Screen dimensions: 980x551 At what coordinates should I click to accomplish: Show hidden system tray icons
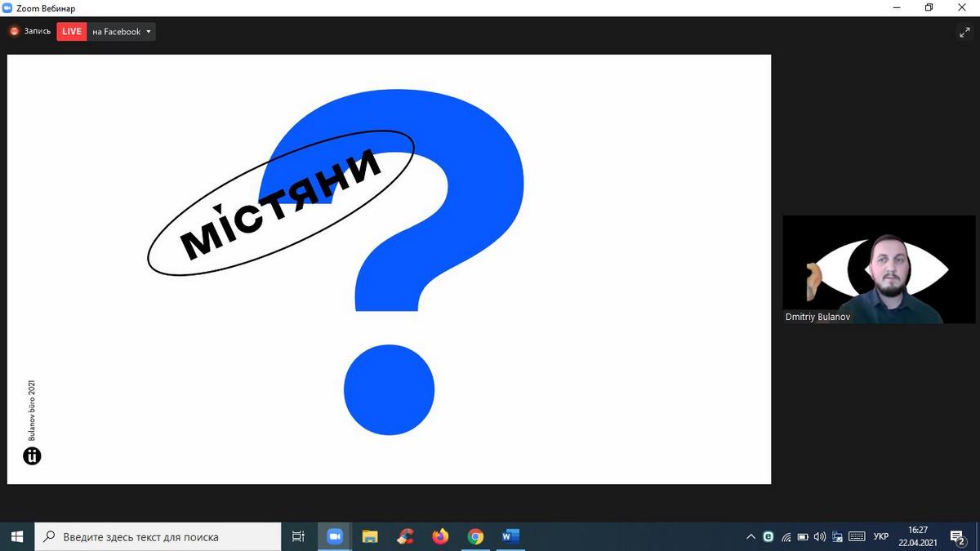(x=751, y=537)
